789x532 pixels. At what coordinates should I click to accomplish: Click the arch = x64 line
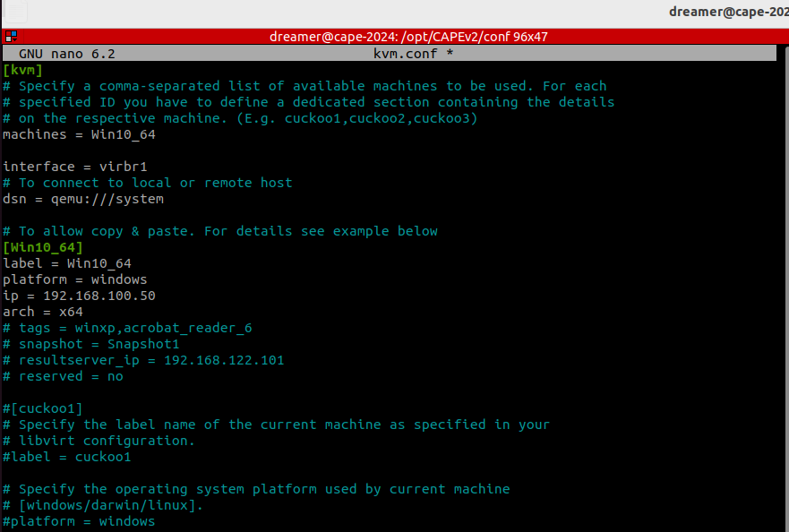(x=43, y=312)
